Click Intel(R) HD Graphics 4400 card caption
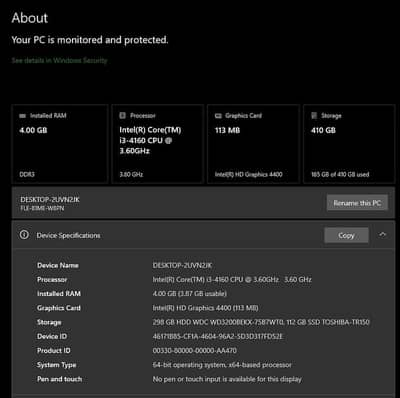The width and height of the screenshot is (400, 398). pyautogui.click(x=249, y=174)
